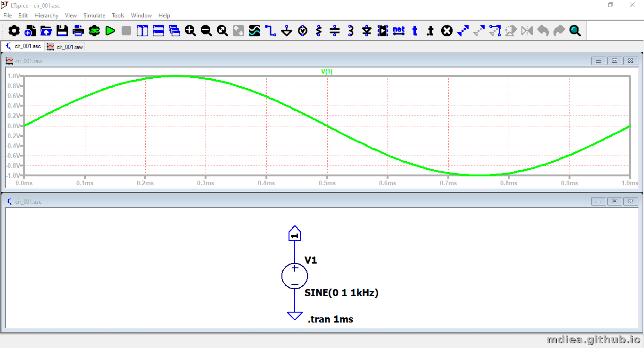Select the drag tool icon
644x348 pixels.
click(x=495, y=31)
